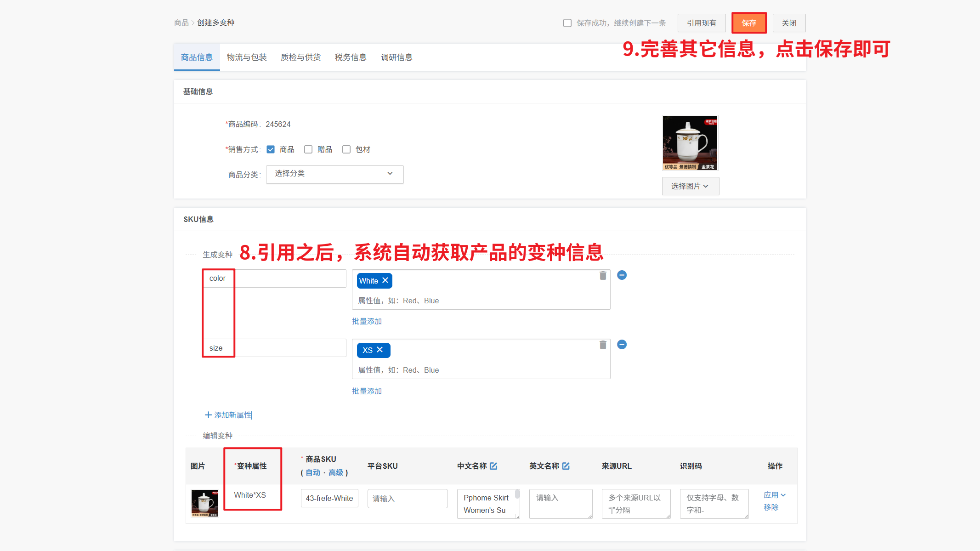Image resolution: width=980 pixels, height=551 pixels.
Task: Toggle the 保存成功,继续创建下一条 checkbox
Action: point(567,23)
